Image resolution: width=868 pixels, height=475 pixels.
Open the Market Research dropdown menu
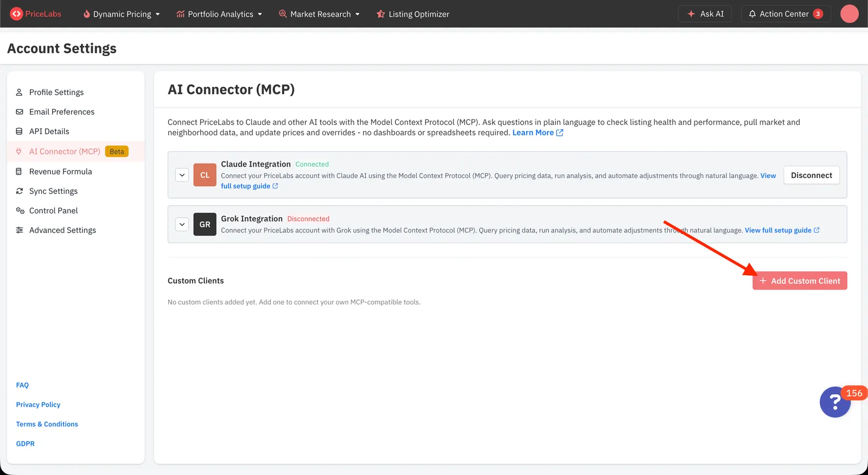(320, 14)
